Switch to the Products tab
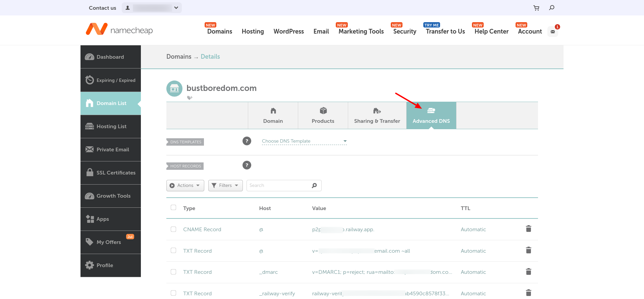The width and height of the screenshot is (644, 299). pos(323,115)
